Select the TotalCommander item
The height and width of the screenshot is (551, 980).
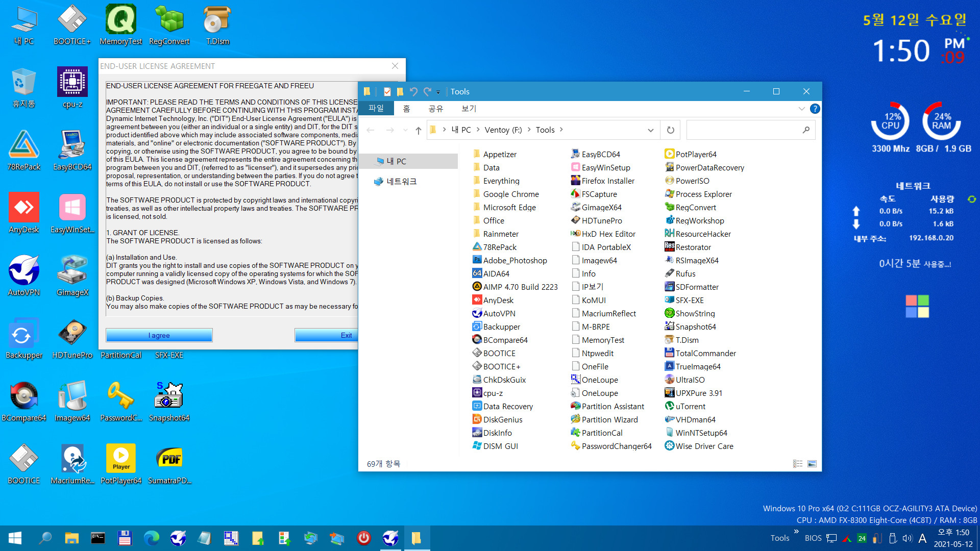coord(700,354)
